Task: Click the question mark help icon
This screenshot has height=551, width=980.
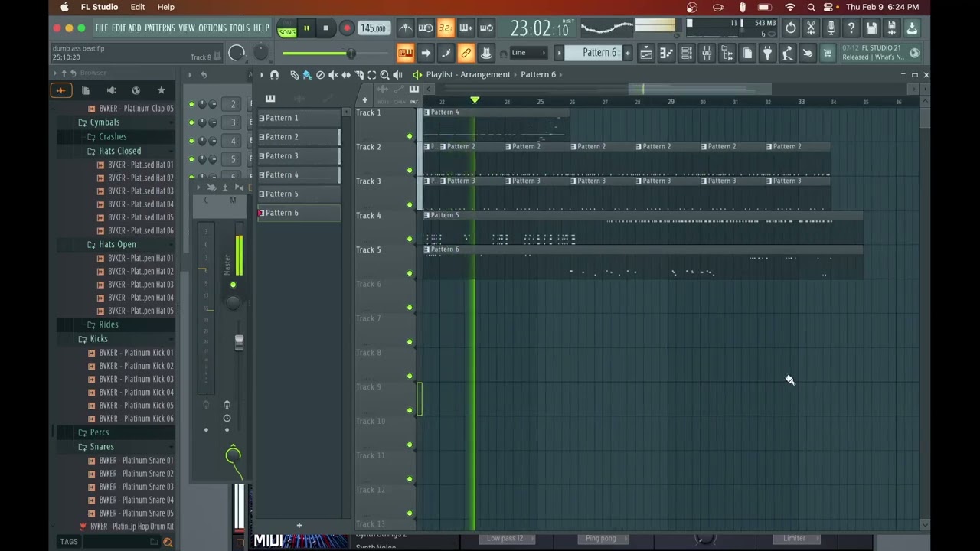Action: pyautogui.click(x=851, y=28)
